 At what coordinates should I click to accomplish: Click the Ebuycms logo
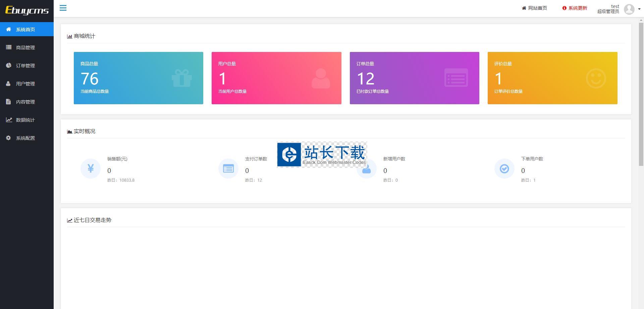27,10
